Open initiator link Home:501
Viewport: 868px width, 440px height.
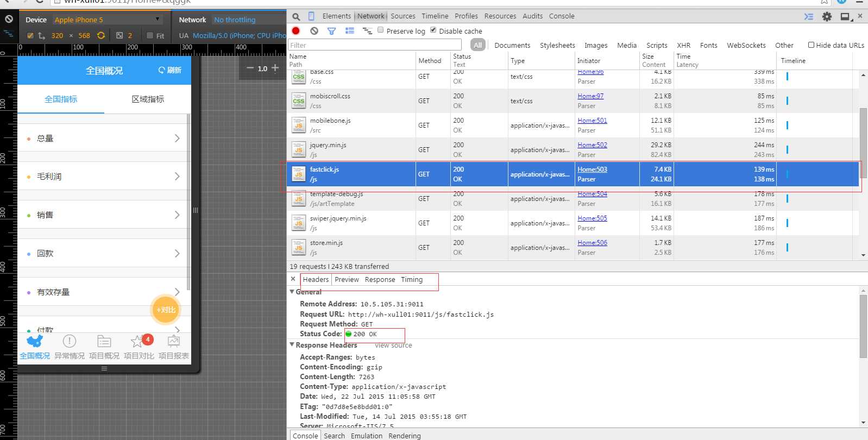592,121
